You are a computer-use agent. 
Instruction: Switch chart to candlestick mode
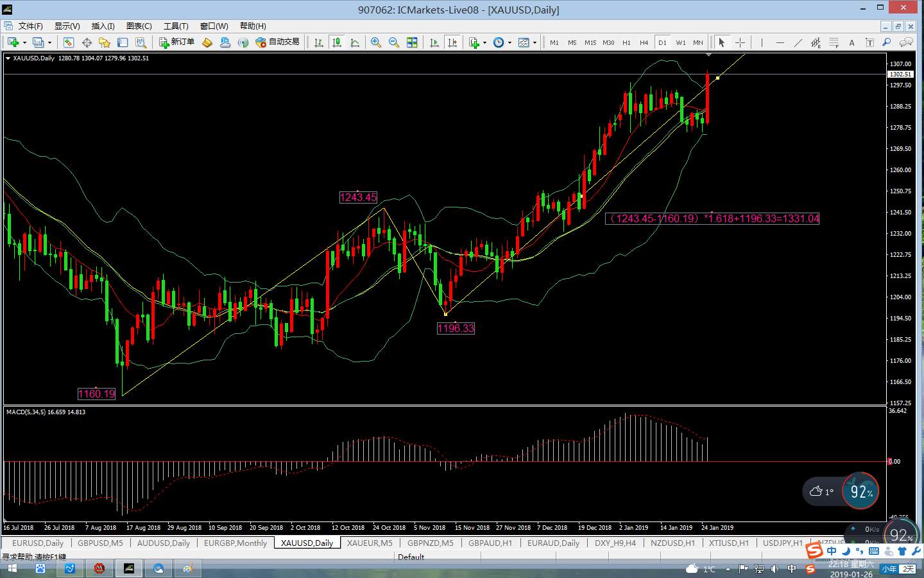[337, 42]
